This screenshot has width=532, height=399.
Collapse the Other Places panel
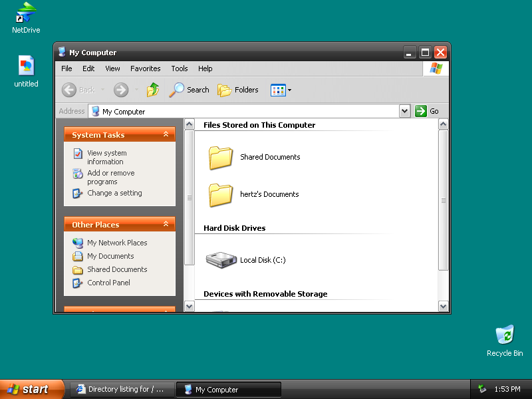pyautogui.click(x=166, y=224)
